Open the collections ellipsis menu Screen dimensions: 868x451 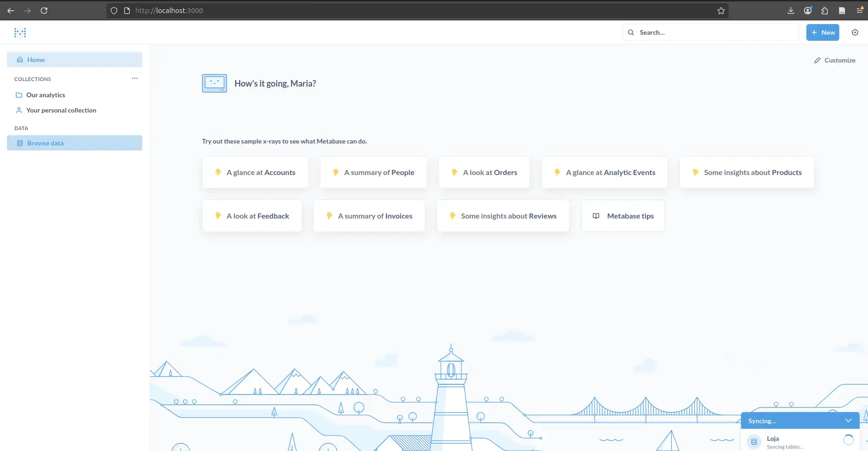(x=135, y=78)
